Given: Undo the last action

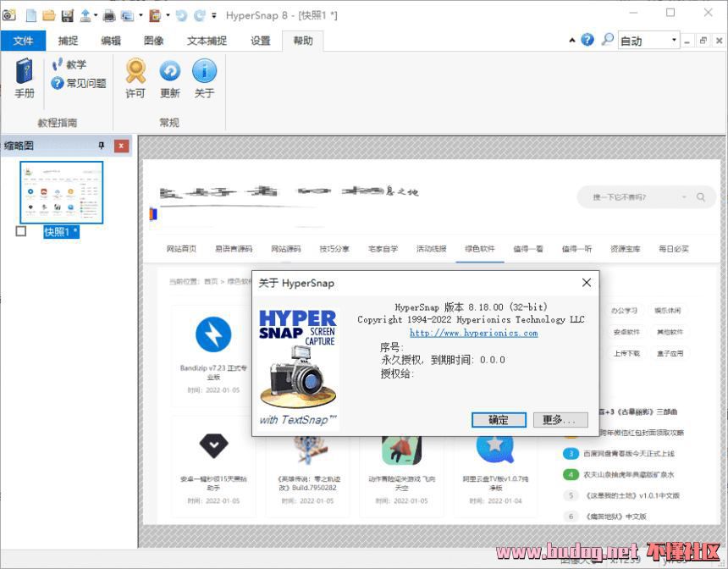Looking at the screenshot, I should (181, 15).
